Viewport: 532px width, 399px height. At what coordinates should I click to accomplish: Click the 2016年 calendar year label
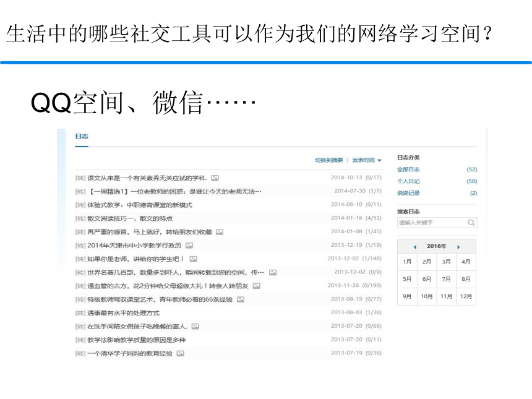[437, 246]
